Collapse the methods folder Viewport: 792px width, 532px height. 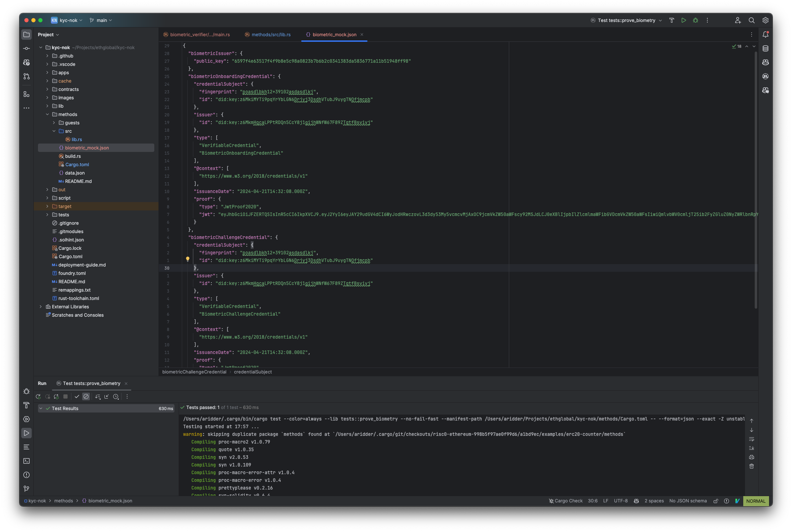[47, 114]
